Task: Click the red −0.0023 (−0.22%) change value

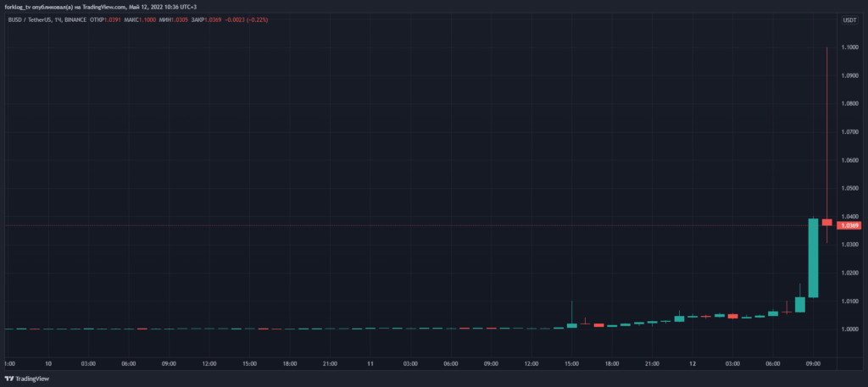Action: pyautogui.click(x=244, y=19)
